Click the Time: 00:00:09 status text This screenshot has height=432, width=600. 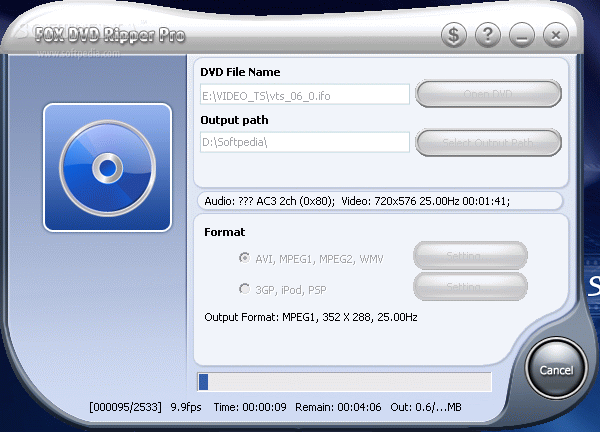(x=250, y=407)
